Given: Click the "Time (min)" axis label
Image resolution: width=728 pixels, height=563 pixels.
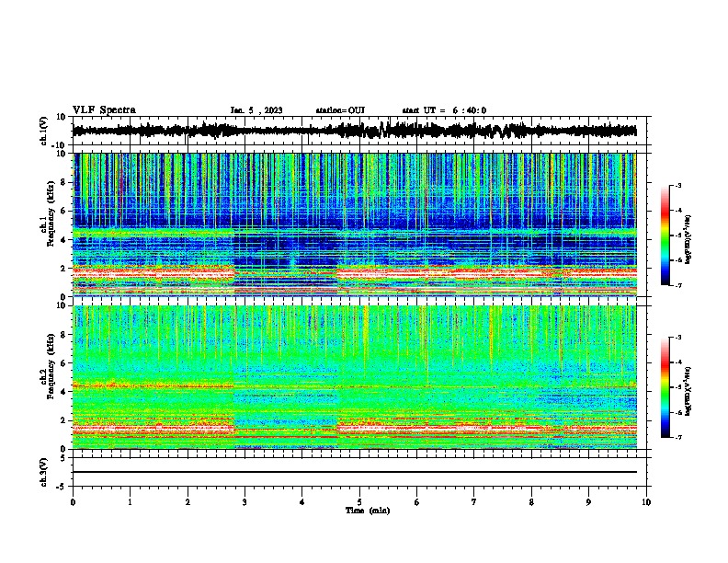Looking at the screenshot, I should click(368, 511).
